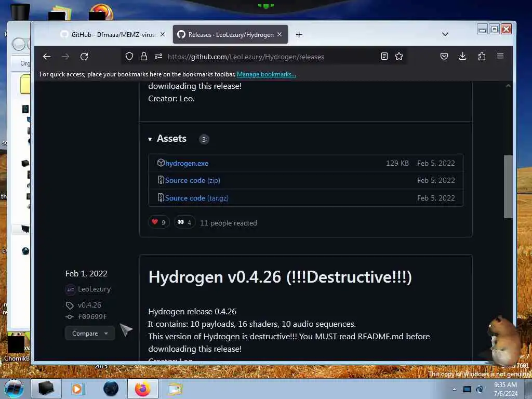Reload the page with the refresh icon
The image size is (532, 399).
click(84, 57)
